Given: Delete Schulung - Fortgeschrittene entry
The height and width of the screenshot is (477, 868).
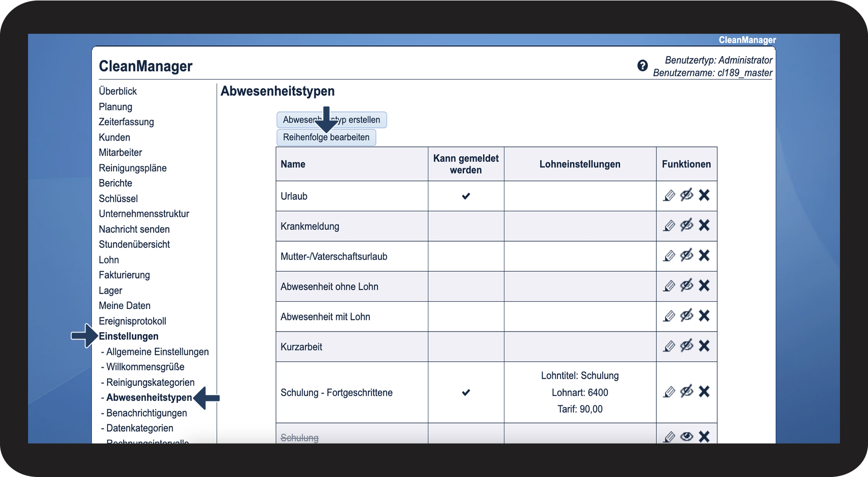Looking at the screenshot, I should (x=704, y=392).
